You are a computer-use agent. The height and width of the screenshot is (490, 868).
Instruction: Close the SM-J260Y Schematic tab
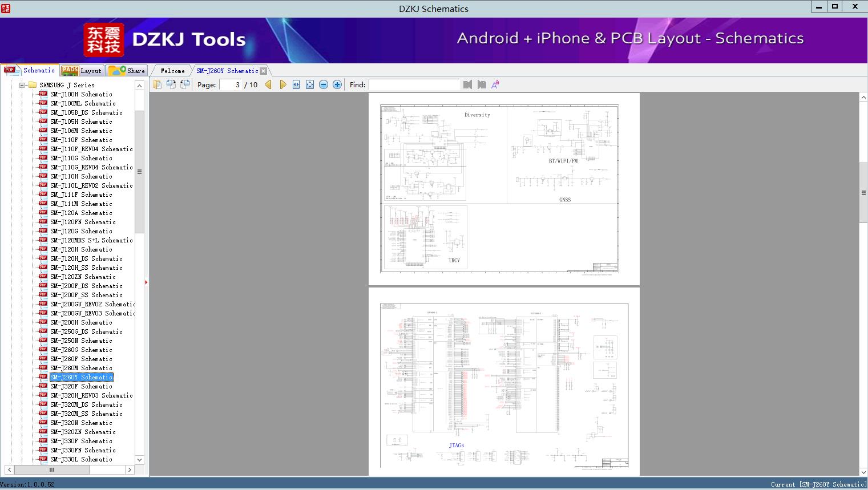[x=263, y=71]
